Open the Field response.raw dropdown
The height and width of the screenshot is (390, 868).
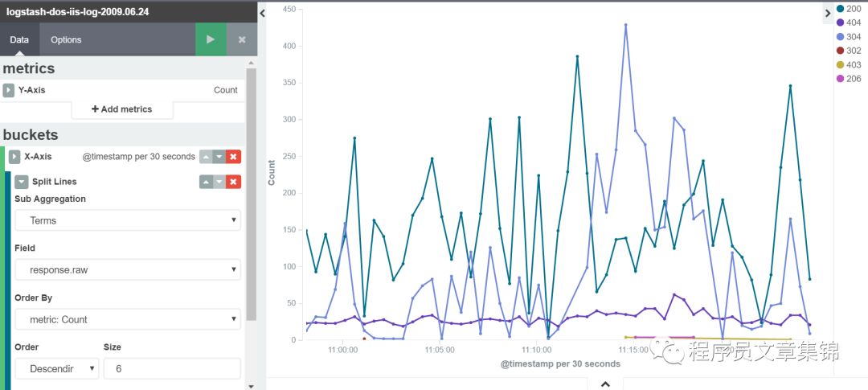[127, 270]
